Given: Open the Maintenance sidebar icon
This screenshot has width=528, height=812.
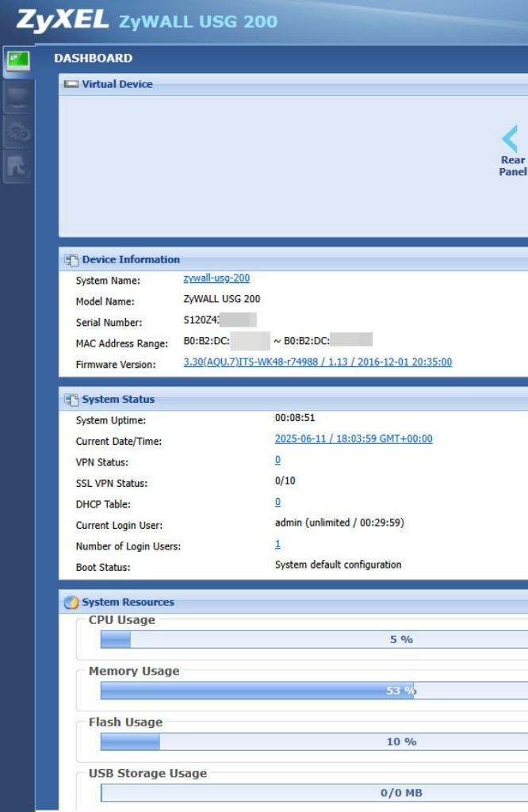Looking at the screenshot, I should (17, 167).
